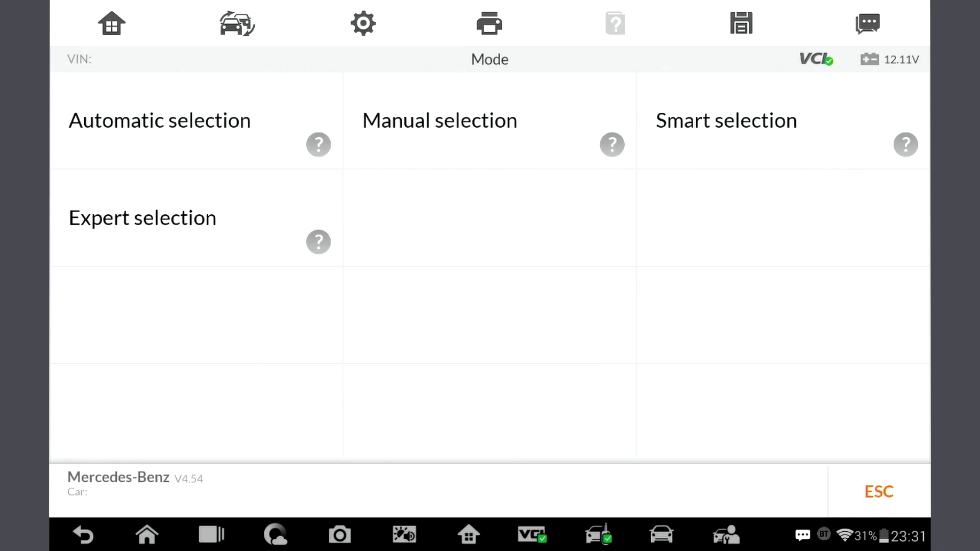Open the Expert selection mode
980x551 pixels.
tap(142, 218)
